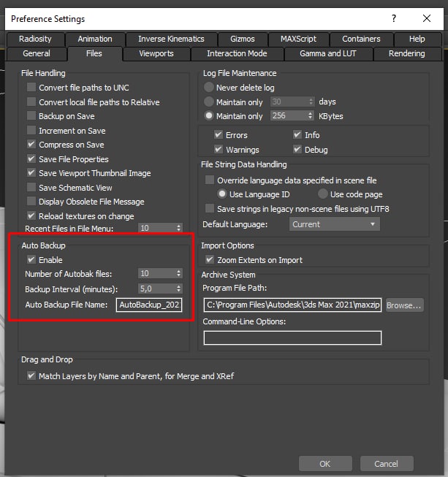Switch to Interaction Mode tab

(x=237, y=53)
